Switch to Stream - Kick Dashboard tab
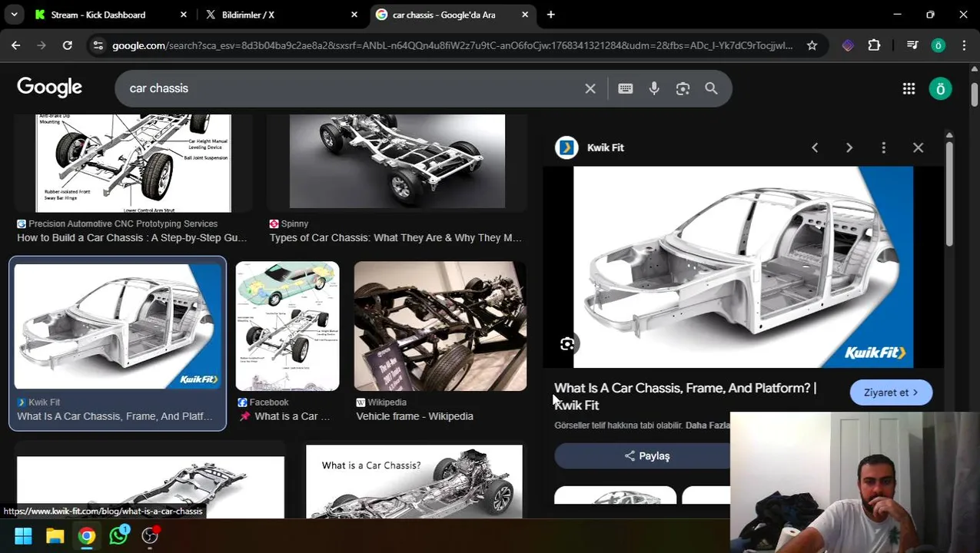Screen dimensions: 980x553 pos(98,15)
